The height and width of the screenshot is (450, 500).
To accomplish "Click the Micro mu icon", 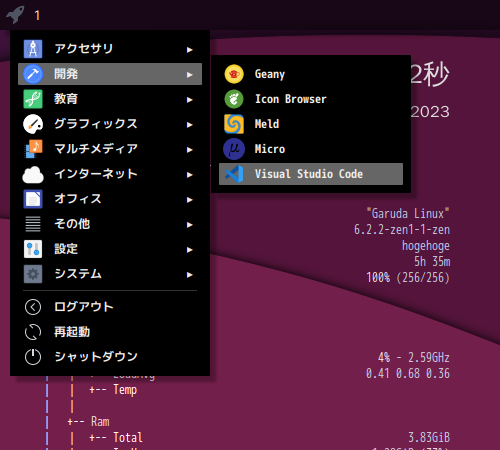I will point(234,149).
